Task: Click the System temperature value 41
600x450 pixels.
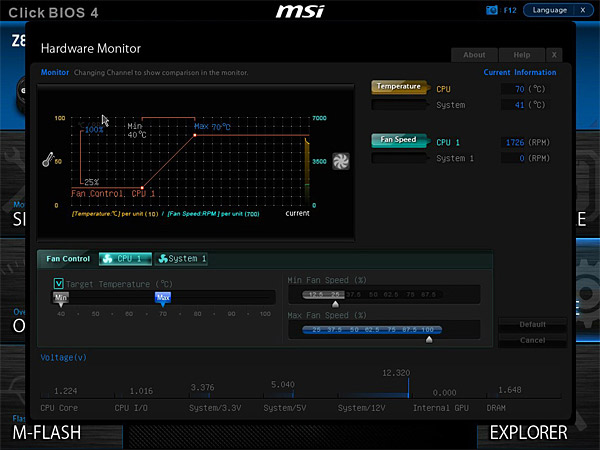Action: pyautogui.click(x=519, y=105)
